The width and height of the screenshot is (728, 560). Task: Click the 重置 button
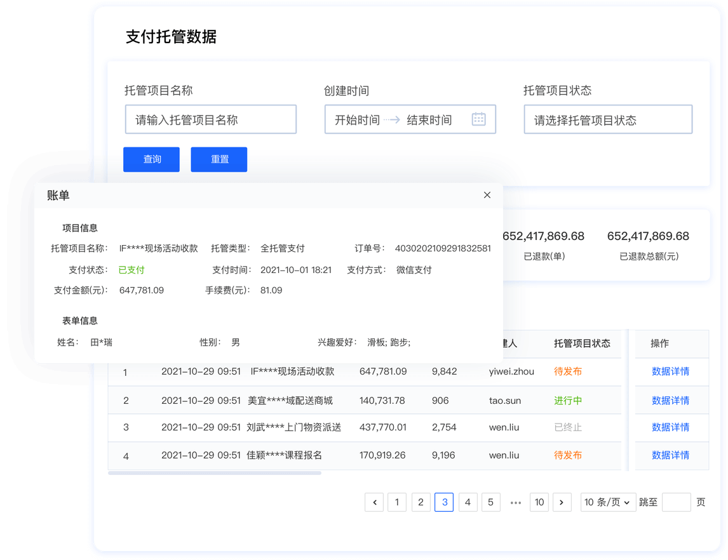pyautogui.click(x=219, y=159)
